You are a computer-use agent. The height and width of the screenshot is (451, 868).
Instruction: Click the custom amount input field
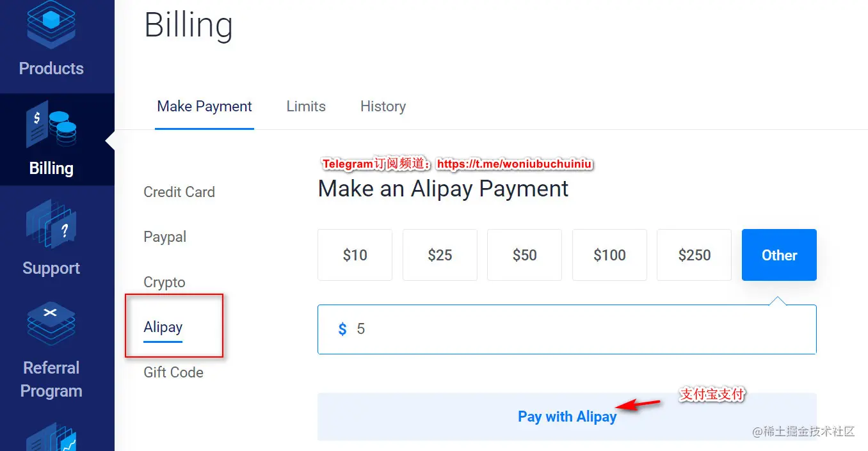(x=567, y=329)
